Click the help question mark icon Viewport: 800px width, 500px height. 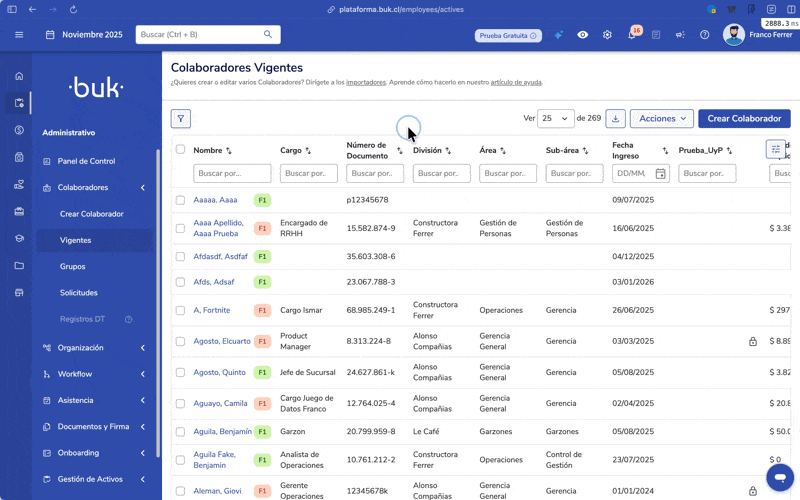click(704, 35)
